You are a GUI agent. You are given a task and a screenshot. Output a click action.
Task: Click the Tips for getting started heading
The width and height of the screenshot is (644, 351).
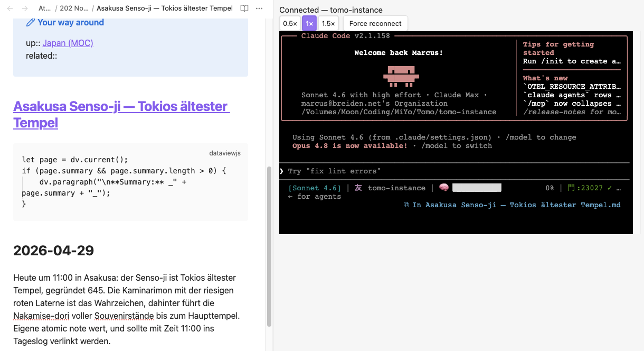[x=558, y=48]
